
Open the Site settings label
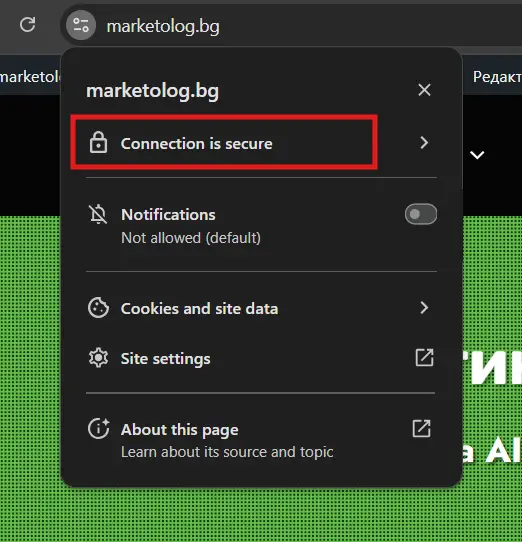click(x=165, y=358)
